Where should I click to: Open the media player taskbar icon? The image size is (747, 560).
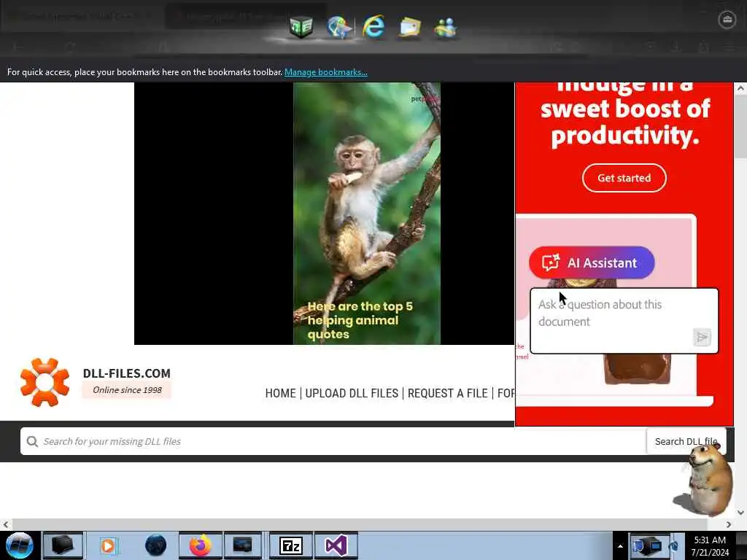tap(109, 545)
